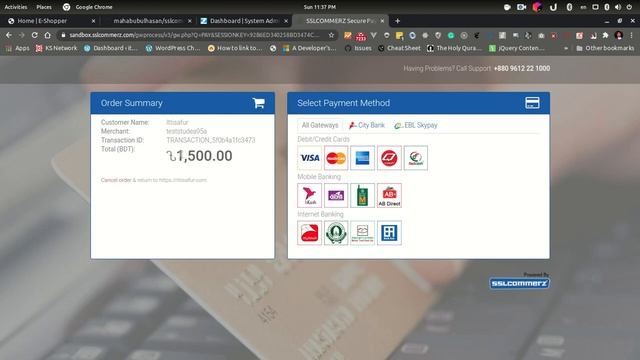Open the Activities overview

click(16, 7)
